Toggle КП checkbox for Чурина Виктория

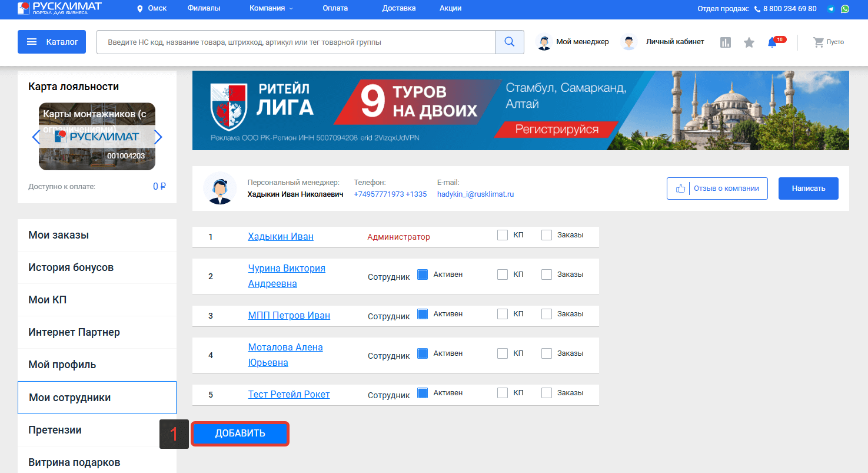click(x=503, y=274)
